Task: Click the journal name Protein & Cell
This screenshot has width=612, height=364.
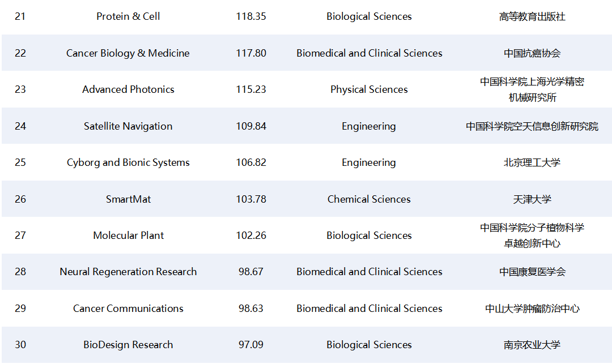Action: click(x=128, y=16)
